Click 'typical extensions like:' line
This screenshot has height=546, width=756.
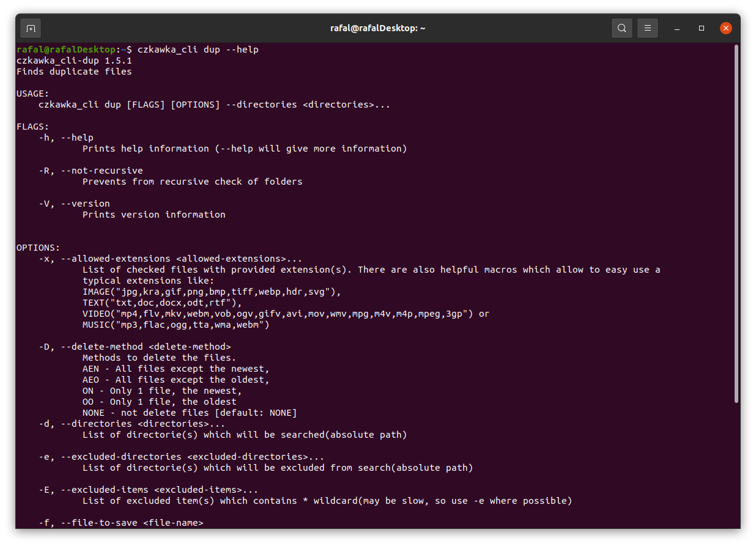tap(149, 281)
